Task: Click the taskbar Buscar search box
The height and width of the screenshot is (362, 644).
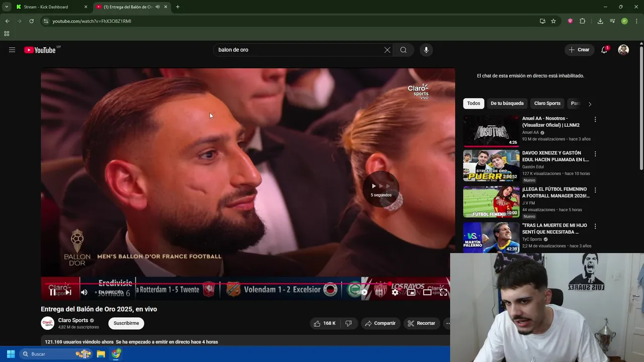Action: (x=56, y=354)
